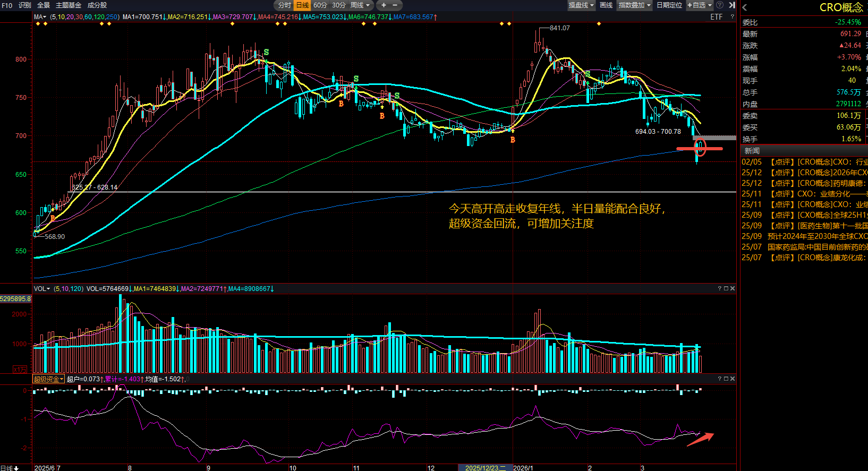Maximize the VOL indicator panel

726,288
